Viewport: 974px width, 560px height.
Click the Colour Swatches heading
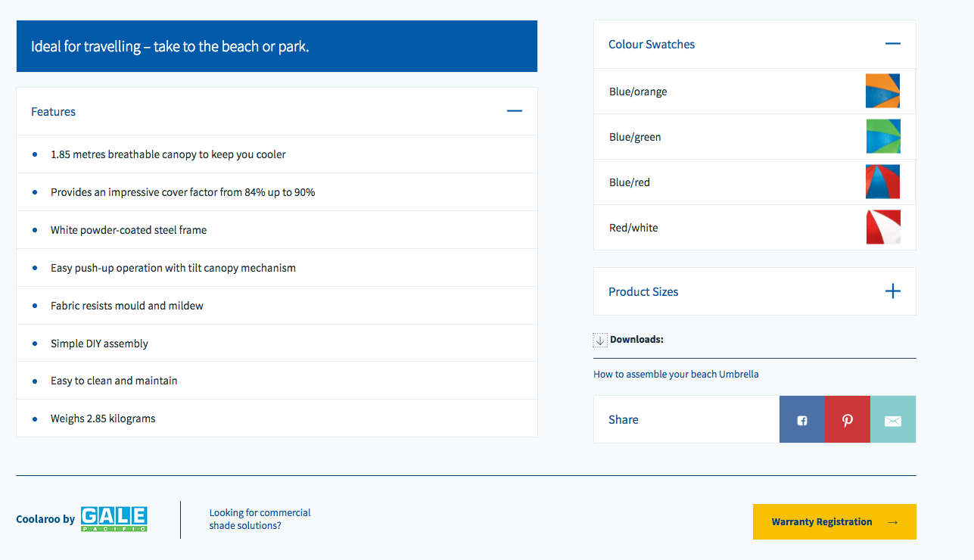(652, 45)
